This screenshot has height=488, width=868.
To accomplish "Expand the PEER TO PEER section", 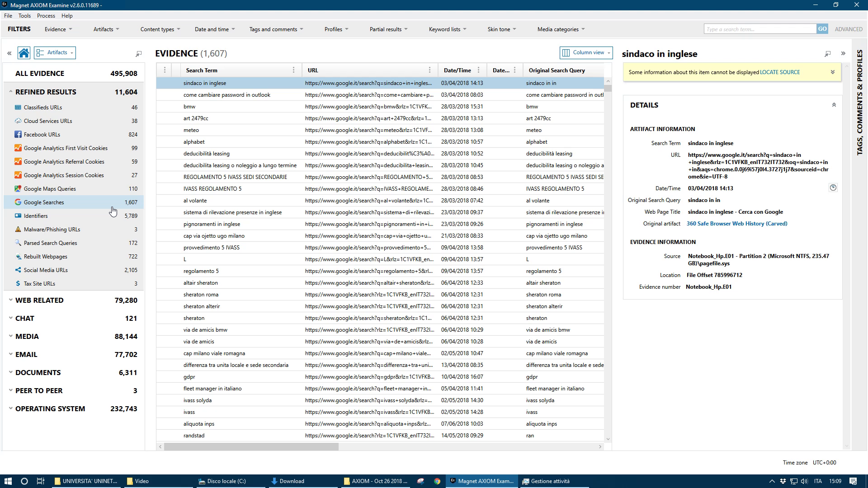I will coord(10,390).
